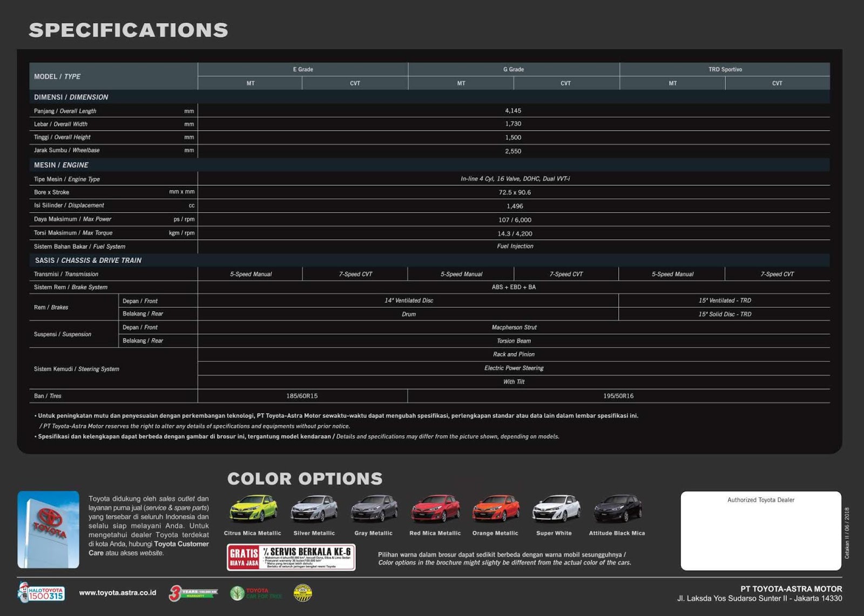This screenshot has width=864, height=616.
Task: Open the www.toyota.astra.co.id website link
Action: point(118,593)
